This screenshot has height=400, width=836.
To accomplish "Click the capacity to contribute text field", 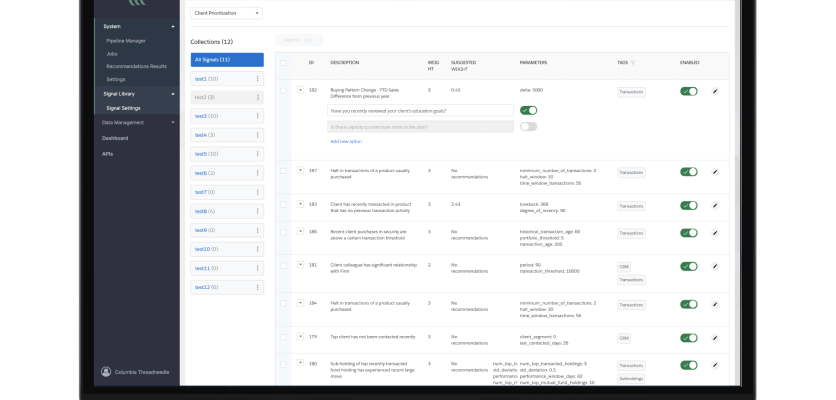I will pos(420,126).
